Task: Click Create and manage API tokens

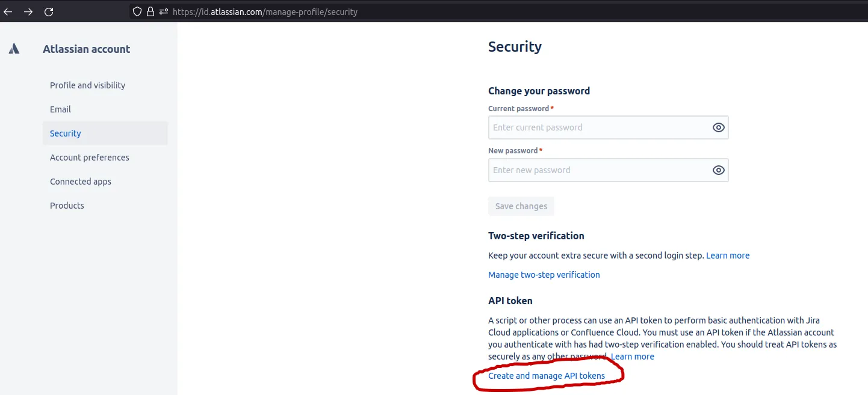Action: pos(547,375)
